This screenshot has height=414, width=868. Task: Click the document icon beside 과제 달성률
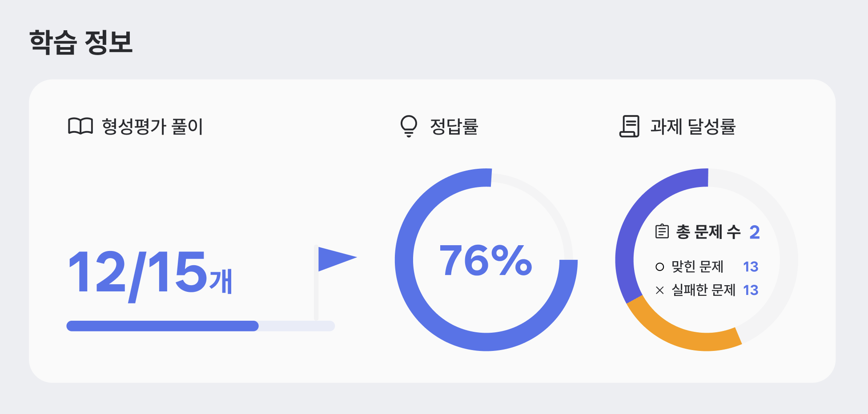point(629,126)
